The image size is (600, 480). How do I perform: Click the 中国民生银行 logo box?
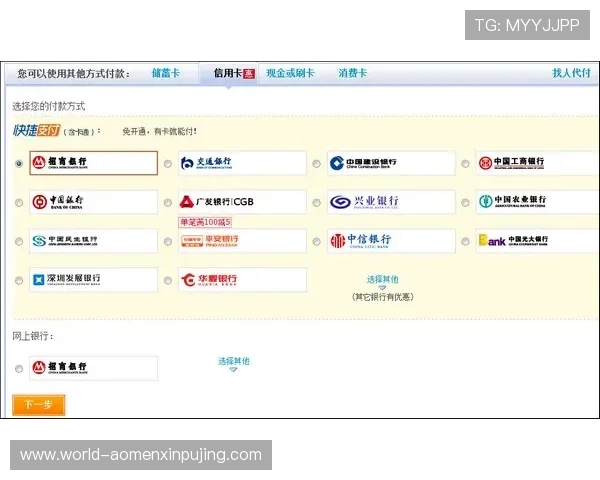click(93, 241)
